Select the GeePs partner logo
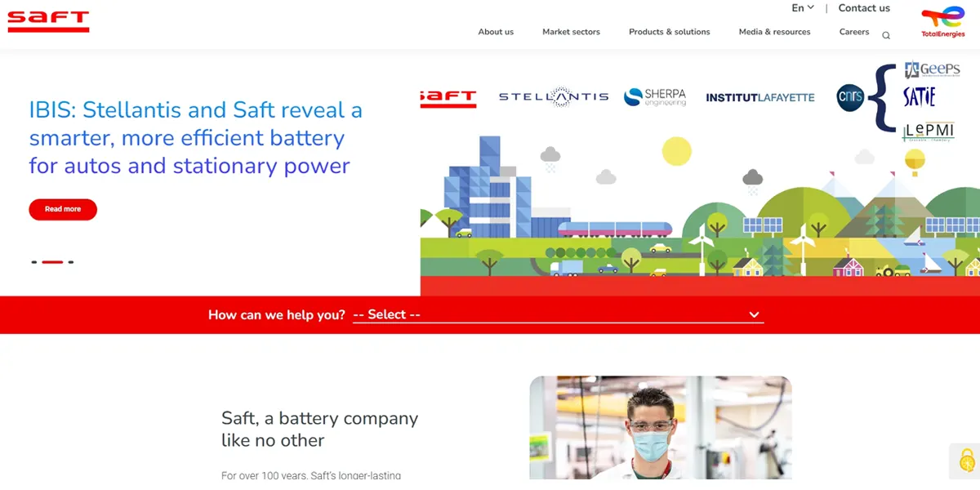Screen dimensions: 980x490 pyautogui.click(x=930, y=68)
